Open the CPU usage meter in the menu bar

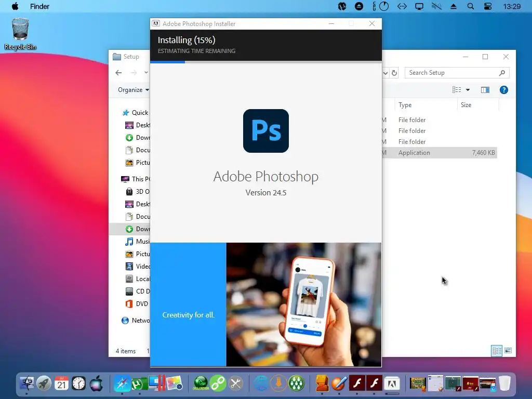point(380,6)
